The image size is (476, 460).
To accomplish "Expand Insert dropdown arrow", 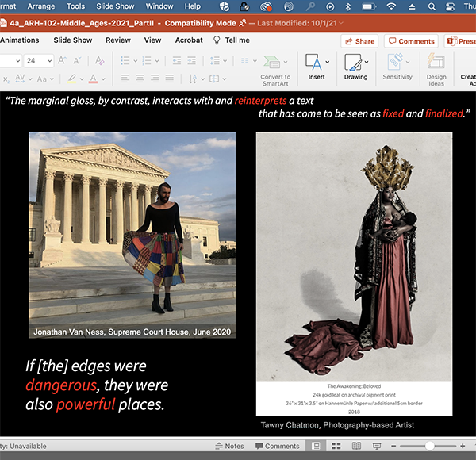I will point(327,62).
